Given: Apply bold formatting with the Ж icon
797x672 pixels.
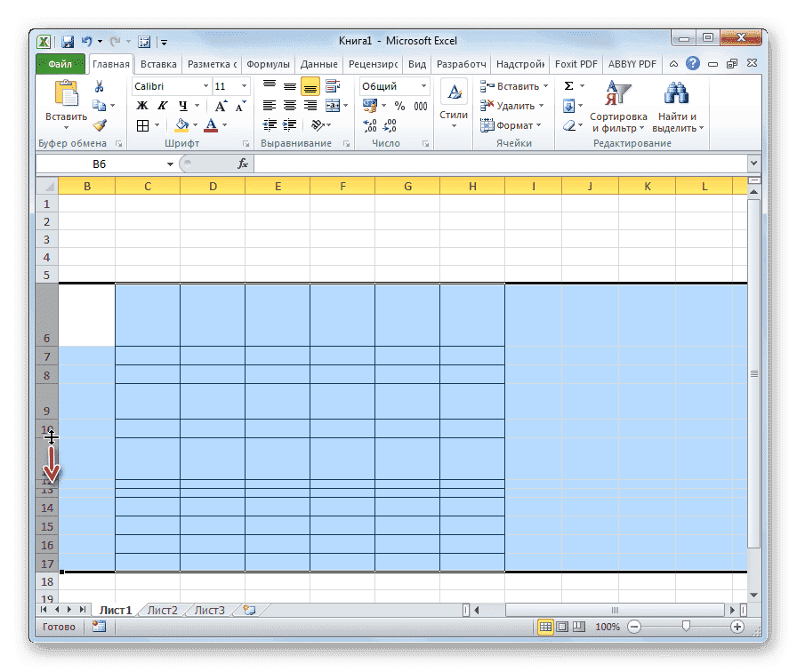Looking at the screenshot, I should tap(141, 105).
